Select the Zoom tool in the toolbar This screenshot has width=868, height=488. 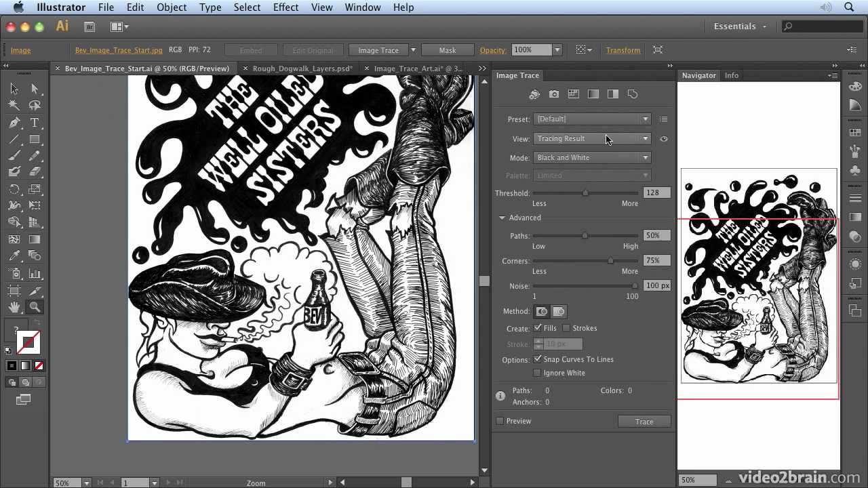[x=35, y=306]
